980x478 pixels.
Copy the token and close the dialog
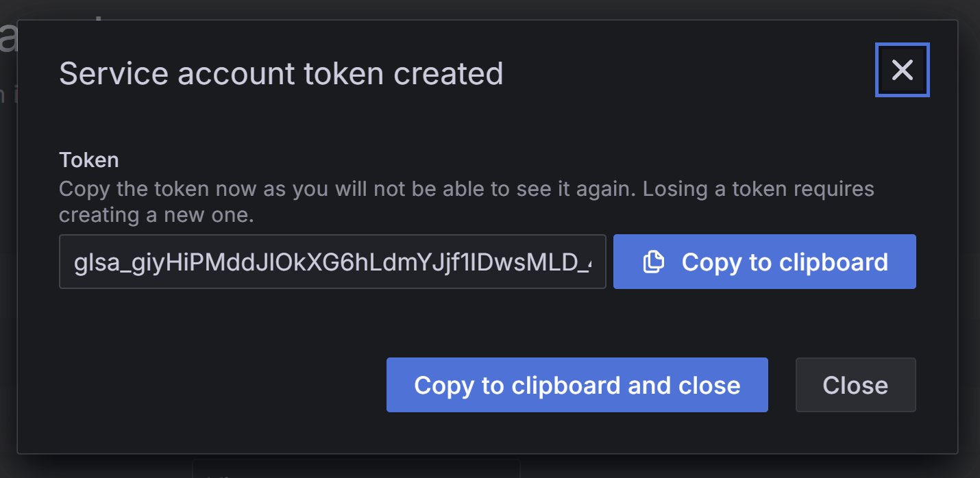[577, 385]
